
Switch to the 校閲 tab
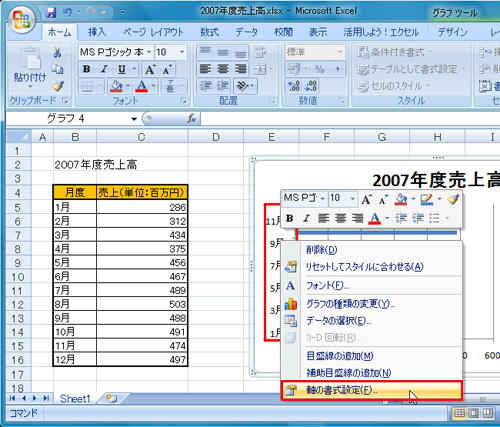click(283, 32)
